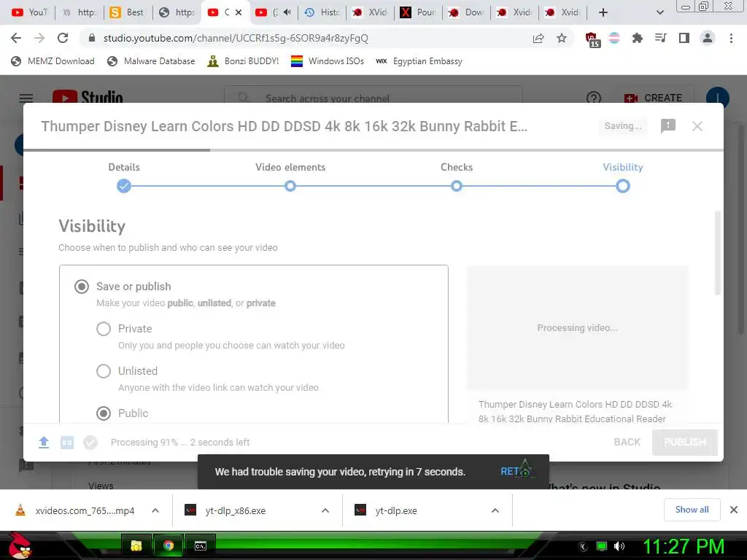The image size is (747, 560).
Task: Click the BACK button in dialog
Action: click(627, 443)
